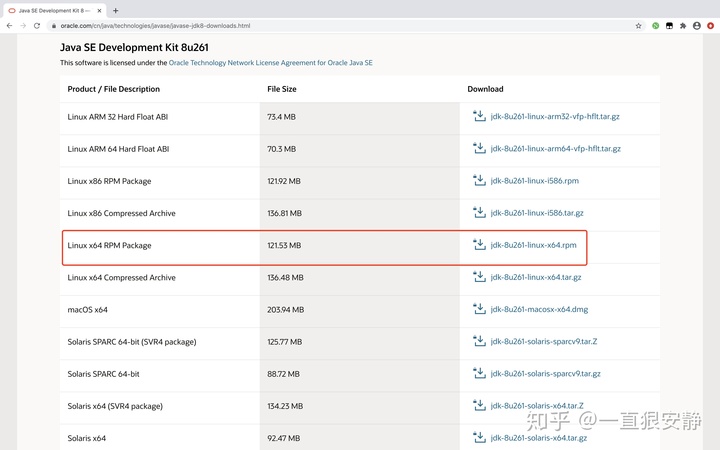
Task: Click the browser forward arrow
Action: point(23,26)
